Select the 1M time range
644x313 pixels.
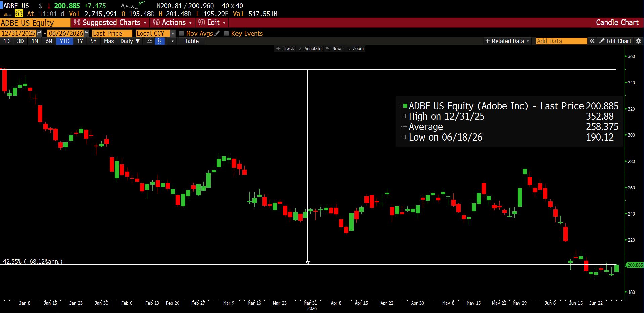point(35,41)
